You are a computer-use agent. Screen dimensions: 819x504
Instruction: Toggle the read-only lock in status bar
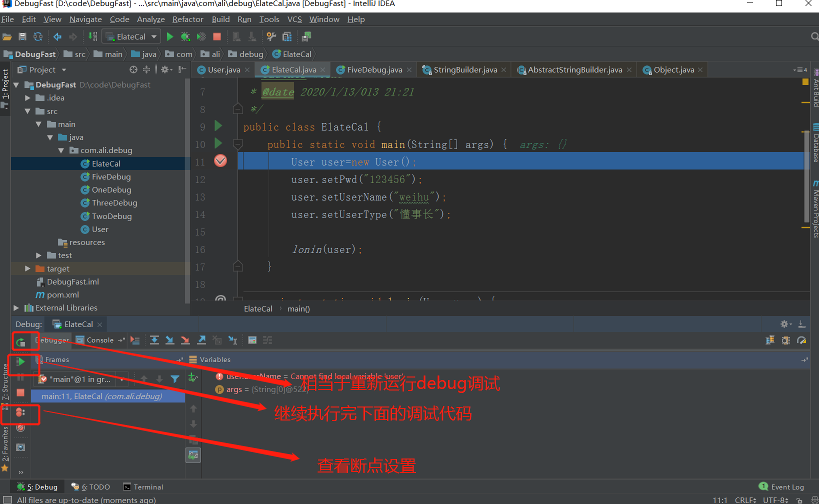pyautogui.click(x=799, y=500)
